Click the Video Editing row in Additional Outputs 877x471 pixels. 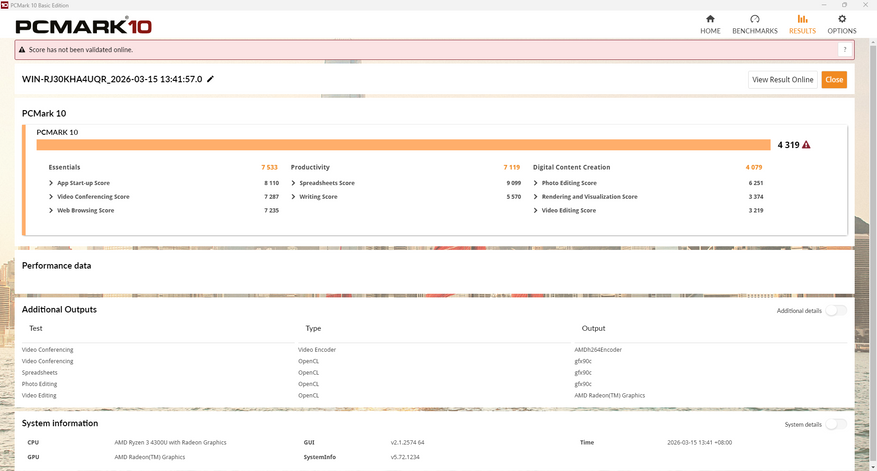pos(434,395)
